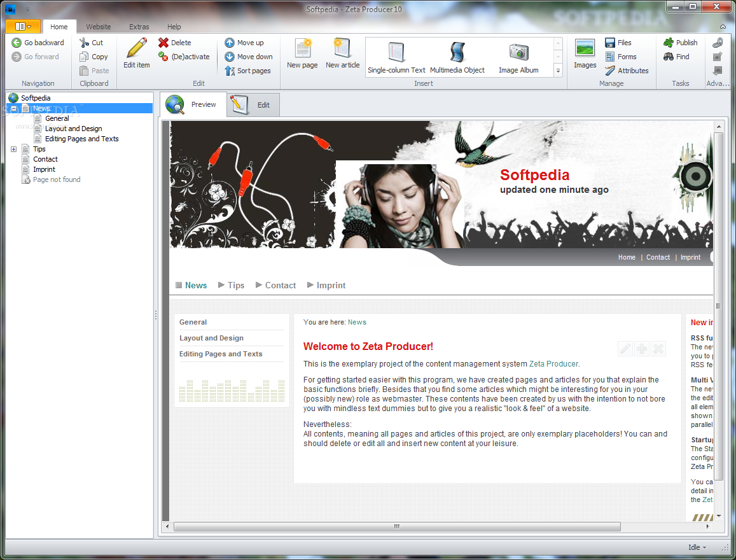The height and width of the screenshot is (560, 736).
Task: Click the Zeta Producer link in the article
Action: [553, 364]
